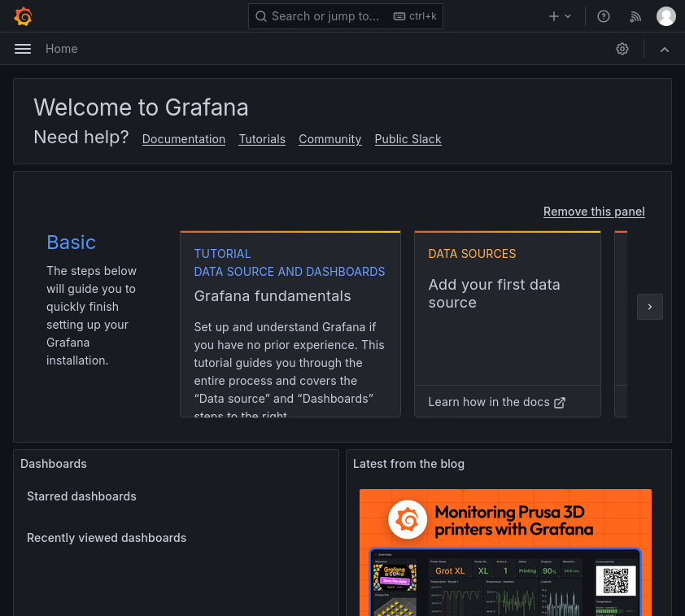Image resolution: width=685 pixels, height=616 pixels.
Task: Focus the Search or jump to field
Action: point(346,16)
